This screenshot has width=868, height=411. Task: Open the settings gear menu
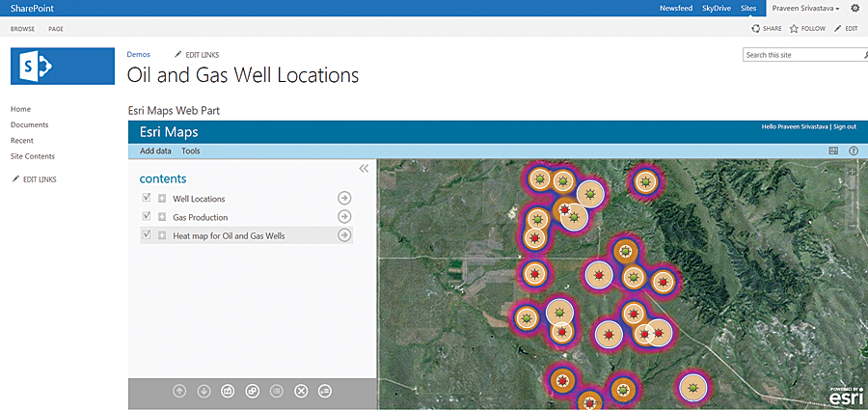[x=854, y=9]
